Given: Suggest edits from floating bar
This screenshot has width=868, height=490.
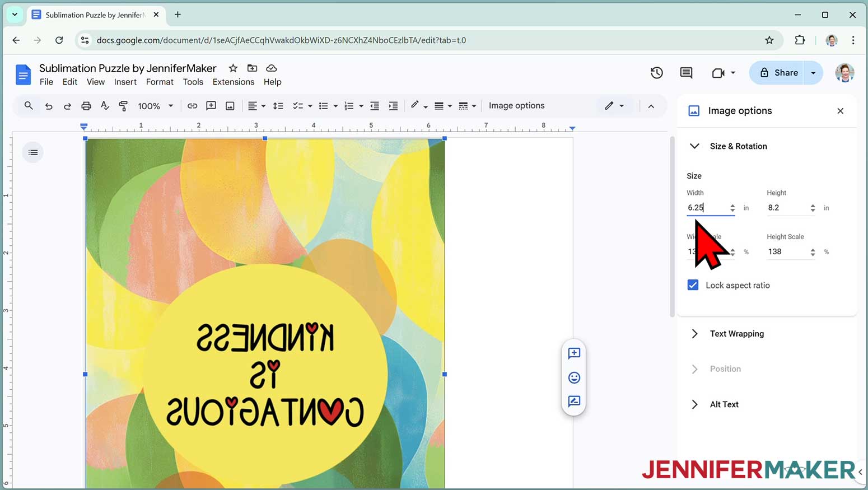Looking at the screenshot, I should tap(574, 401).
